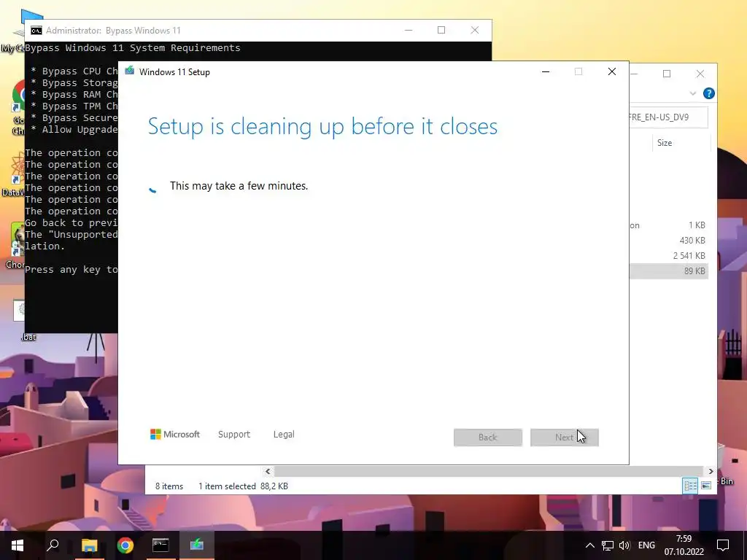Select the 430 KB file row
The width and height of the screenshot is (747, 560).
[x=669, y=241]
